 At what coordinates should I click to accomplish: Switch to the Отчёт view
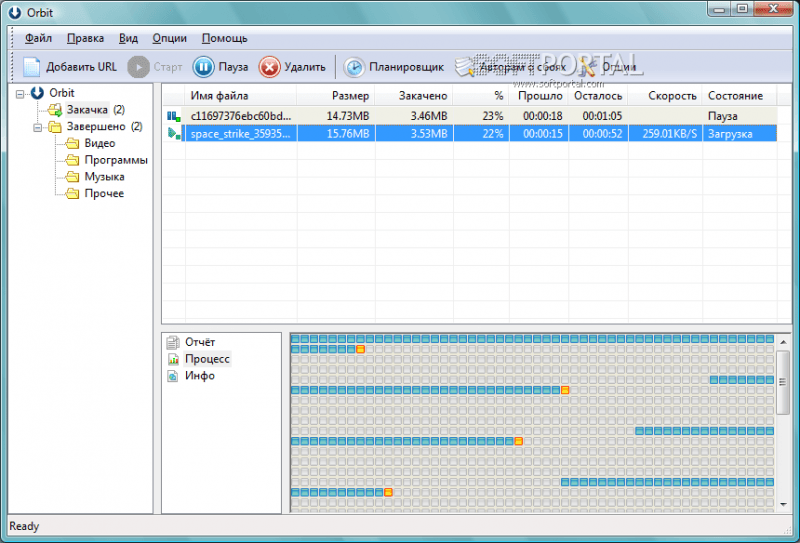[x=200, y=342]
